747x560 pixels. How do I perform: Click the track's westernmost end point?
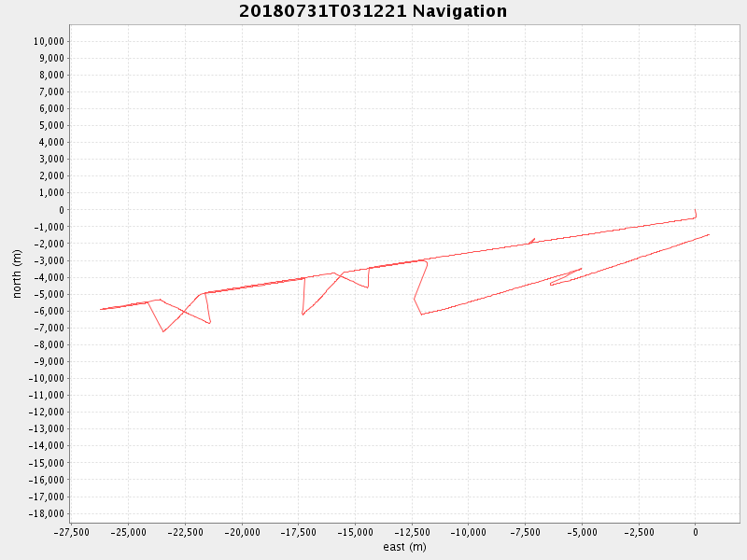(x=101, y=309)
